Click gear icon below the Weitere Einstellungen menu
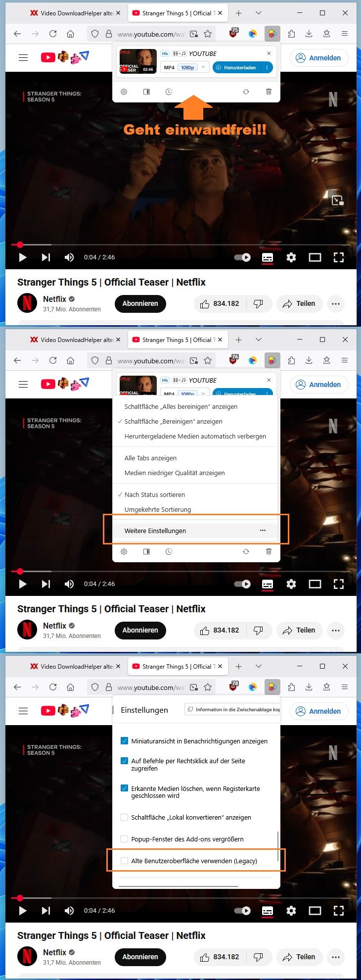361x980 pixels. coord(124,551)
